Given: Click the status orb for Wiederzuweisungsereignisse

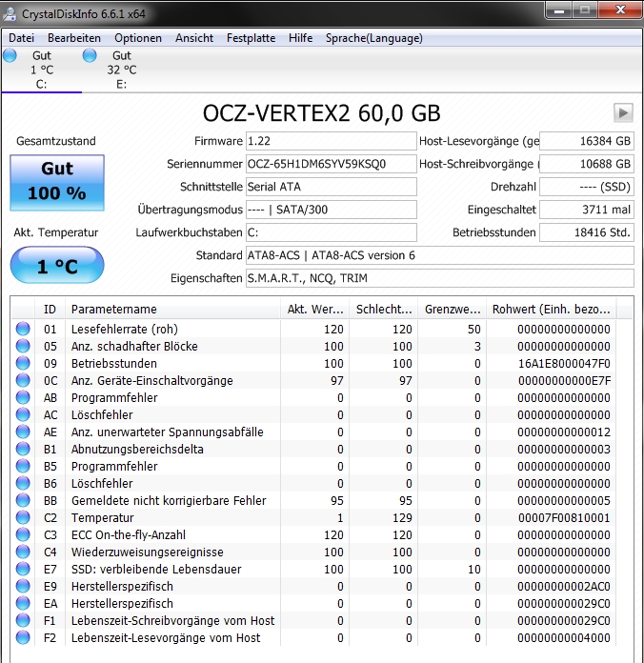Looking at the screenshot, I should (23, 552).
